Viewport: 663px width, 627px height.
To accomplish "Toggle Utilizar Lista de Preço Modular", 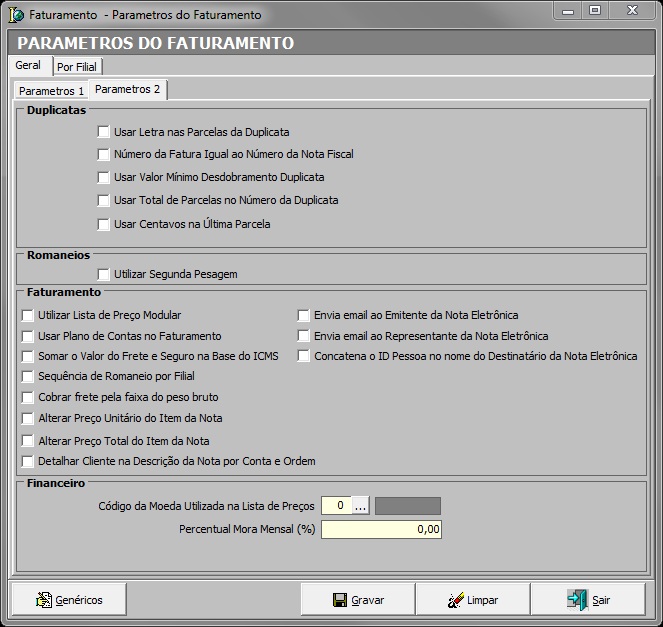I will click(28, 315).
